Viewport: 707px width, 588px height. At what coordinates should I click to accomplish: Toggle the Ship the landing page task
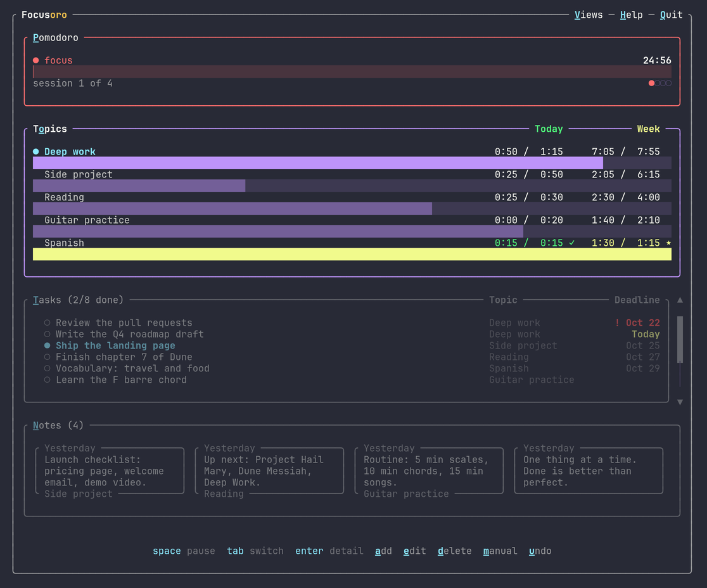(x=48, y=345)
